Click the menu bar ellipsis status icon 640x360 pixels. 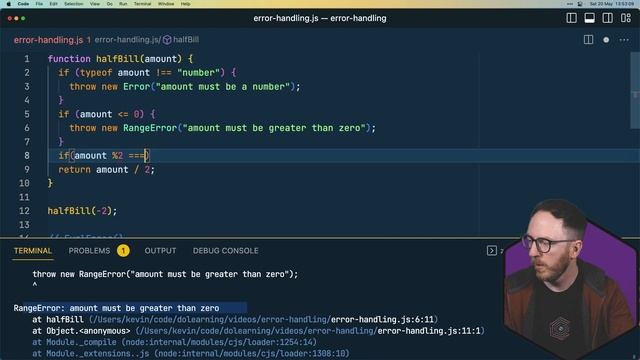[570, 4]
